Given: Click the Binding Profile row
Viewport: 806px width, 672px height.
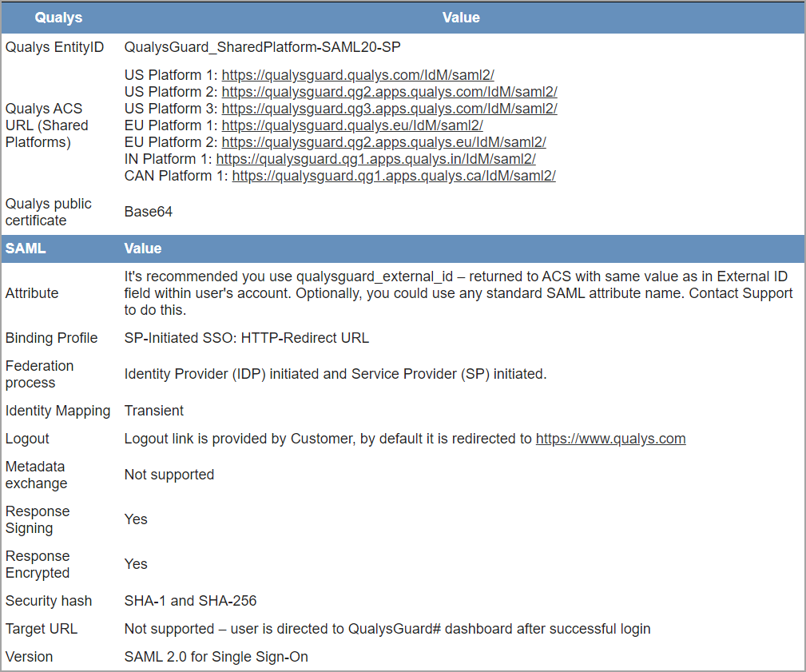Looking at the screenshot, I should 51,337.
